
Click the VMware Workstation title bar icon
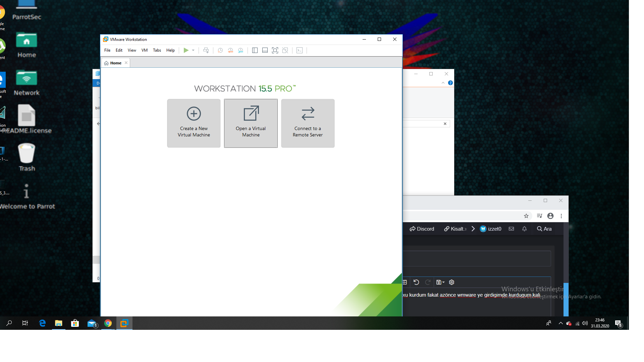(106, 39)
